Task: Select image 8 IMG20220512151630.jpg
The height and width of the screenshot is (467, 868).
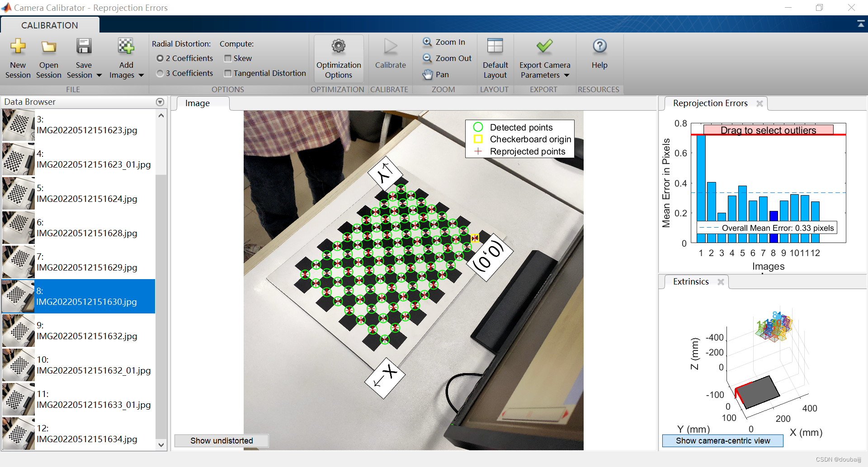Action: tap(79, 296)
